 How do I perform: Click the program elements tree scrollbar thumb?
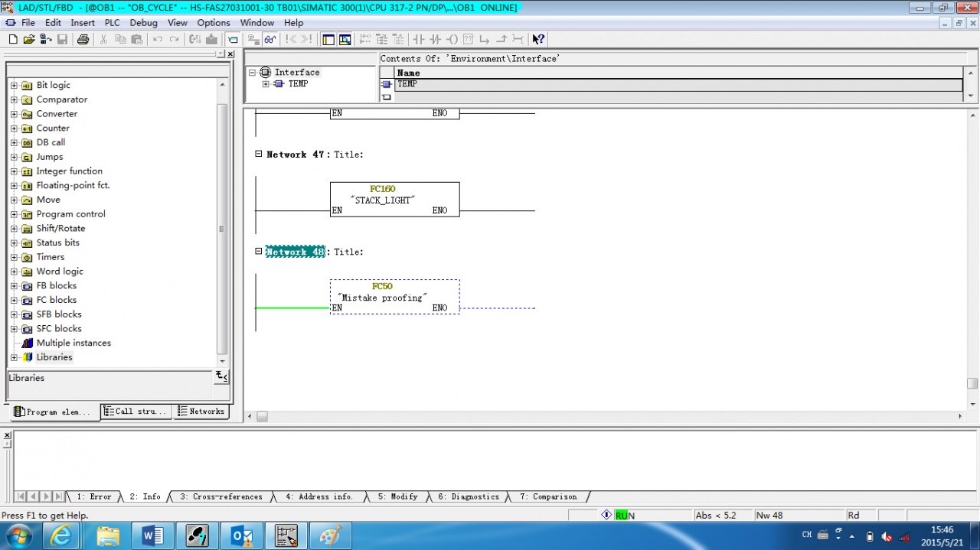point(223,228)
